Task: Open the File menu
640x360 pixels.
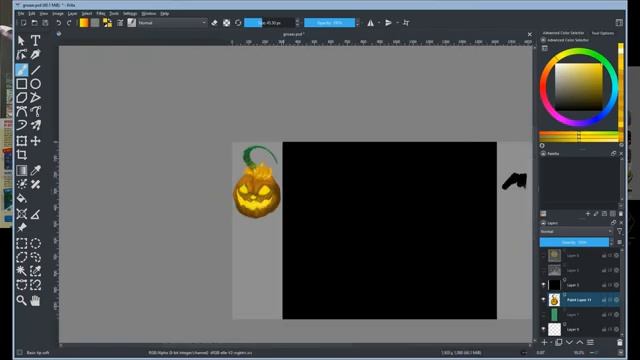Action: pos(21,13)
